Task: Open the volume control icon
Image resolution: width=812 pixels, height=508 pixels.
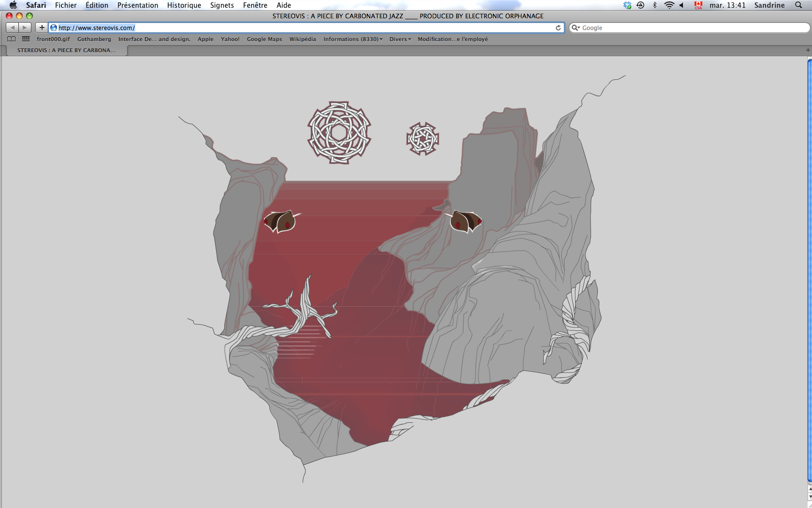Action: click(x=681, y=5)
